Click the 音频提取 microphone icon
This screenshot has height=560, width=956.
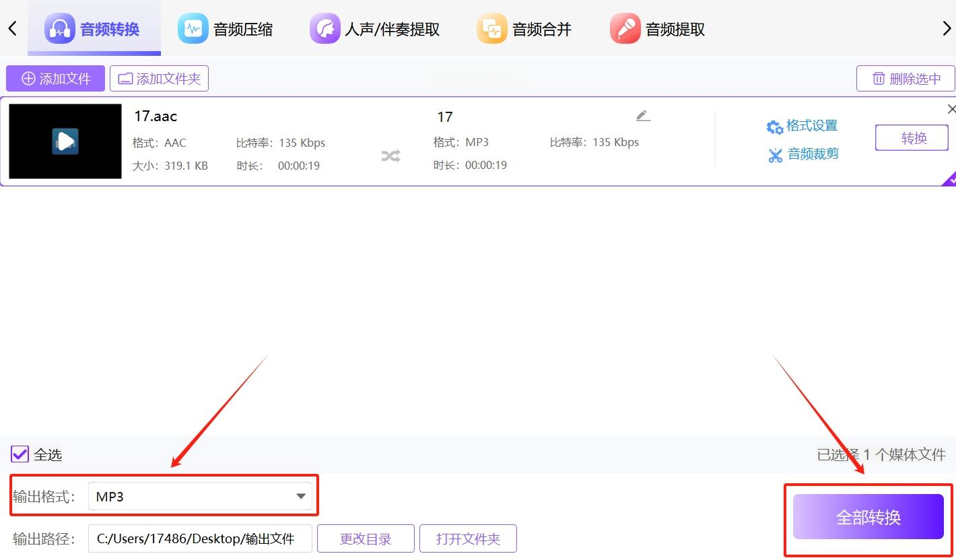coord(625,29)
